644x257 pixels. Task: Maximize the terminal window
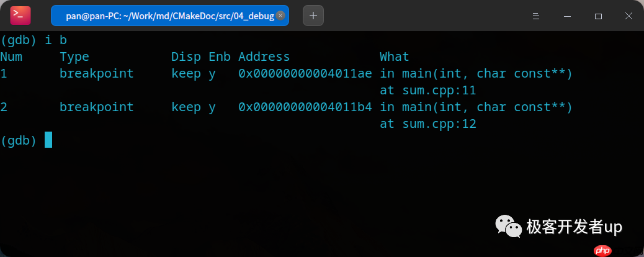tap(598, 16)
